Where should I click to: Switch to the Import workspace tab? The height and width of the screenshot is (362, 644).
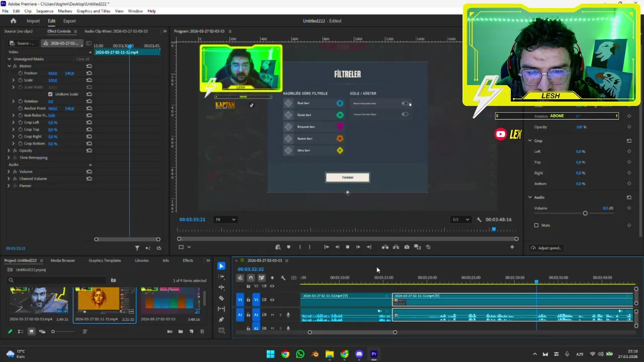pyautogui.click(x=33, y=21)
